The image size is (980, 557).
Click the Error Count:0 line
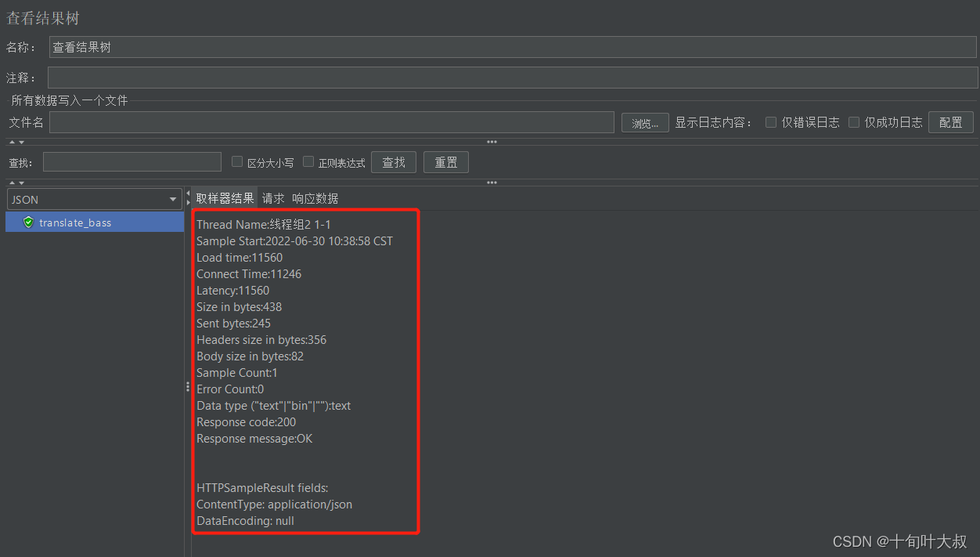pyautogui.click(x=230, y=389)
